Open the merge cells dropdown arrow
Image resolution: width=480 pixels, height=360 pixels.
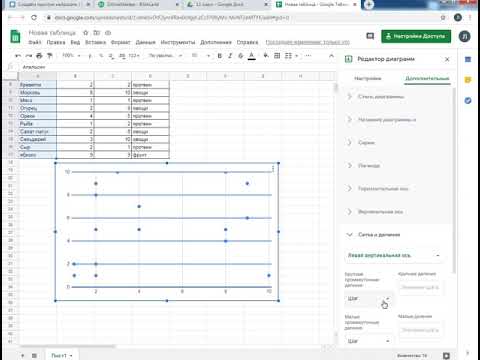click(x=296, y=56)
